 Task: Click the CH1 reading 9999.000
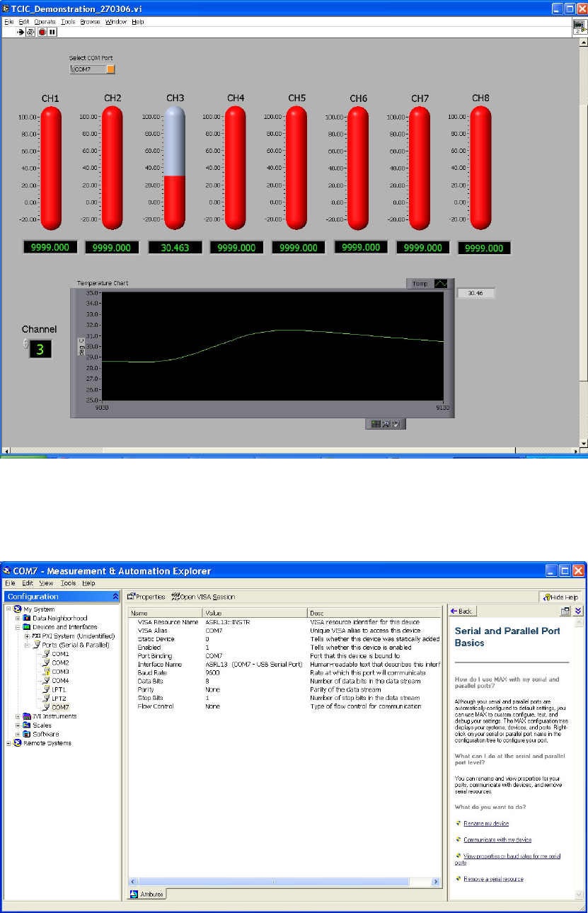pyautogui.click(x=50, y=248)
